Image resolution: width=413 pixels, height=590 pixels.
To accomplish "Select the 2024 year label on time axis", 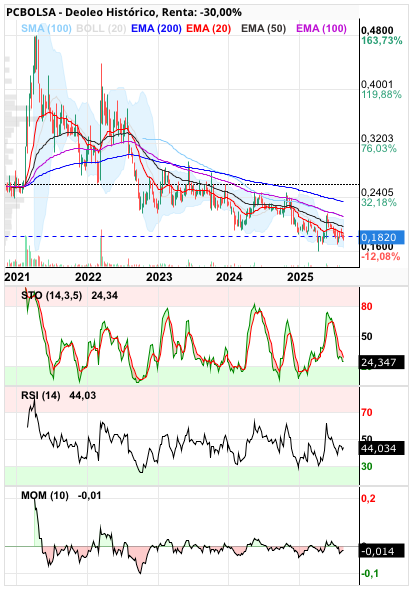I will pyautogui.click(x=229, y=277).
